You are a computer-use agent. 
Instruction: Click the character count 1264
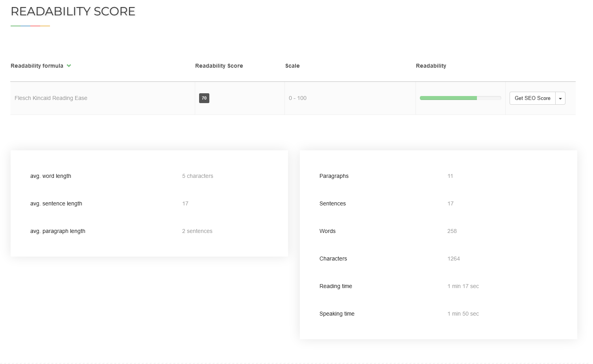(x=454, y=259)
